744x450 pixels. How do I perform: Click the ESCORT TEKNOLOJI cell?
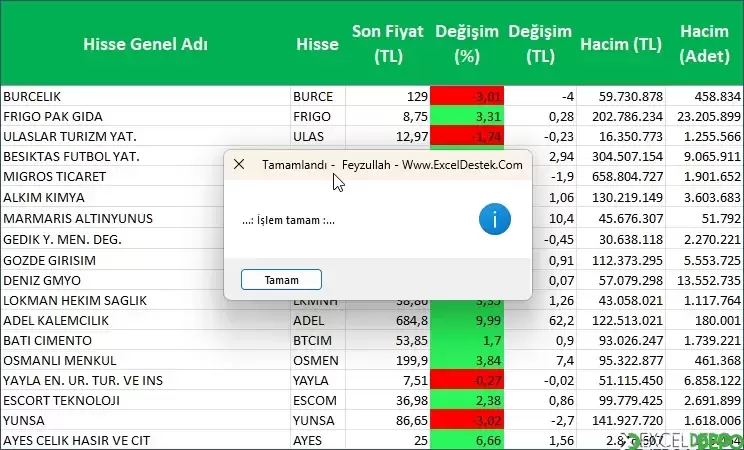tap(145, 400)
